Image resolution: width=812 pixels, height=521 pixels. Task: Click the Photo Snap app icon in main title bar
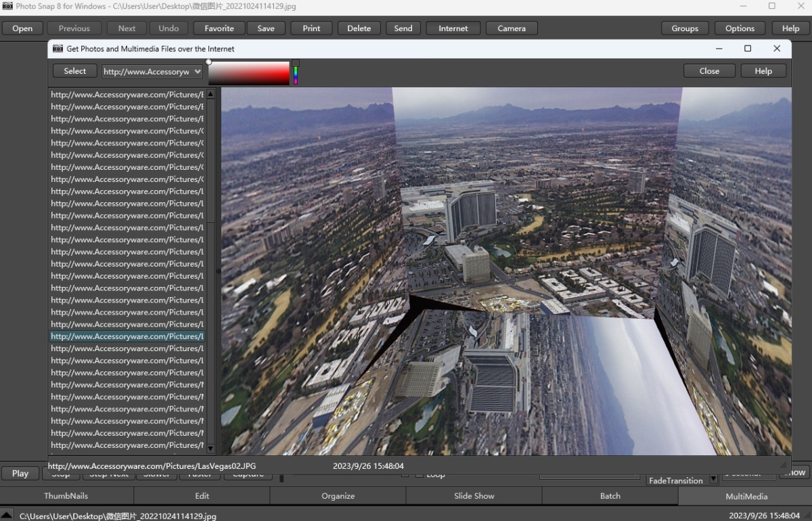[7, 6]
